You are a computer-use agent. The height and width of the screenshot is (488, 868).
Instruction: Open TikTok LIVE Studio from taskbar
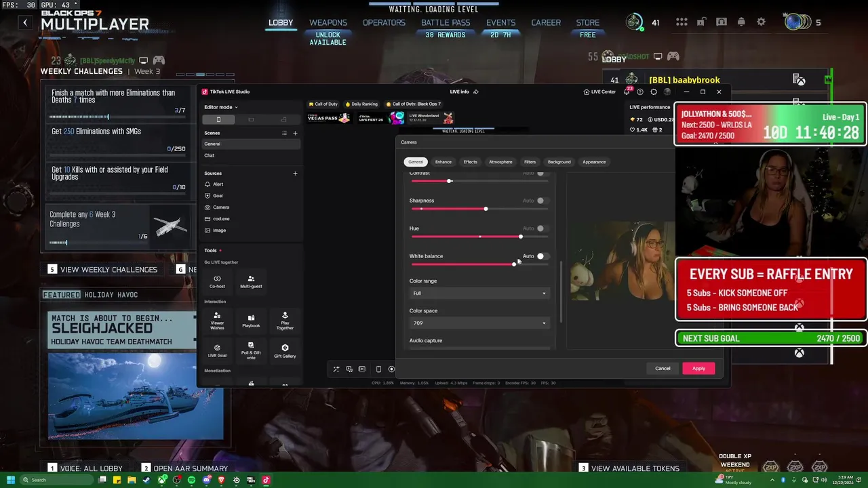coord(266,480)
